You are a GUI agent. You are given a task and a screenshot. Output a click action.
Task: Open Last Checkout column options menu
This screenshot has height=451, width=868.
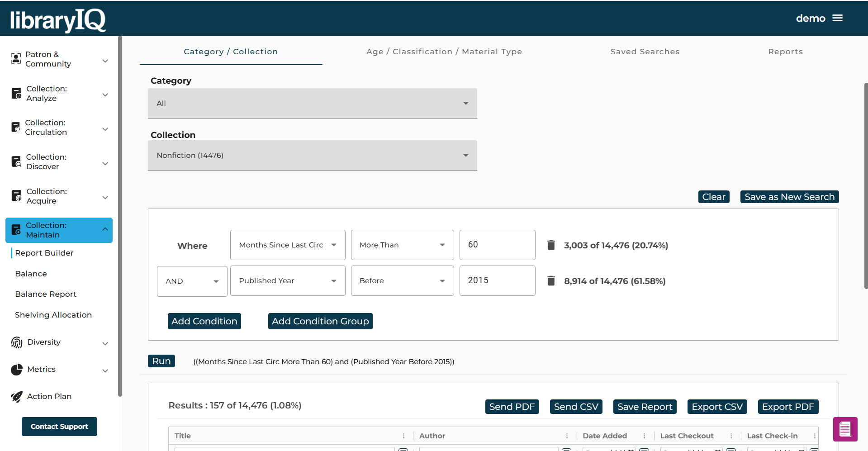coord(731,436)
